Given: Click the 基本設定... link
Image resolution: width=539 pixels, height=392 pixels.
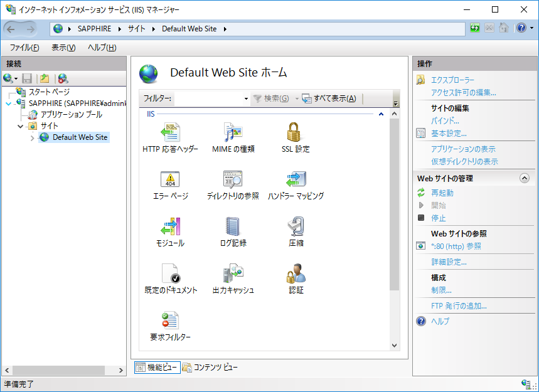Looking at the screenshot, I should tap(449, 134).
